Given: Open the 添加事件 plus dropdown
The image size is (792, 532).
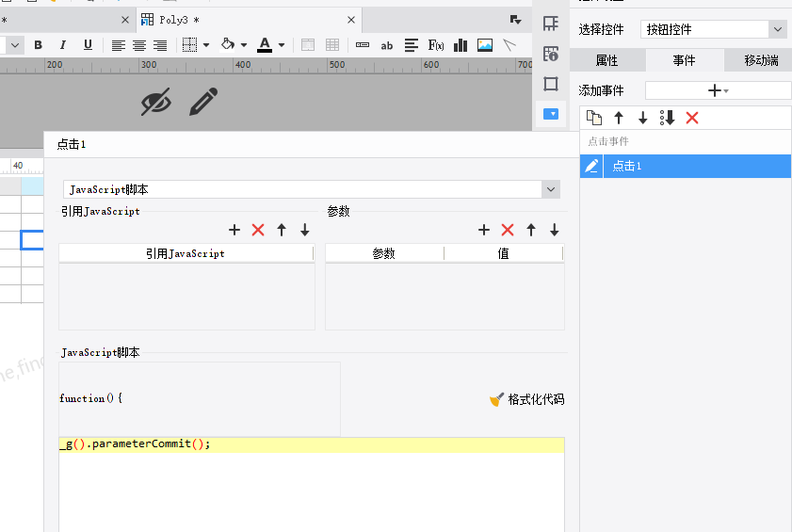Looking at the screenshot, I should 718,91.
